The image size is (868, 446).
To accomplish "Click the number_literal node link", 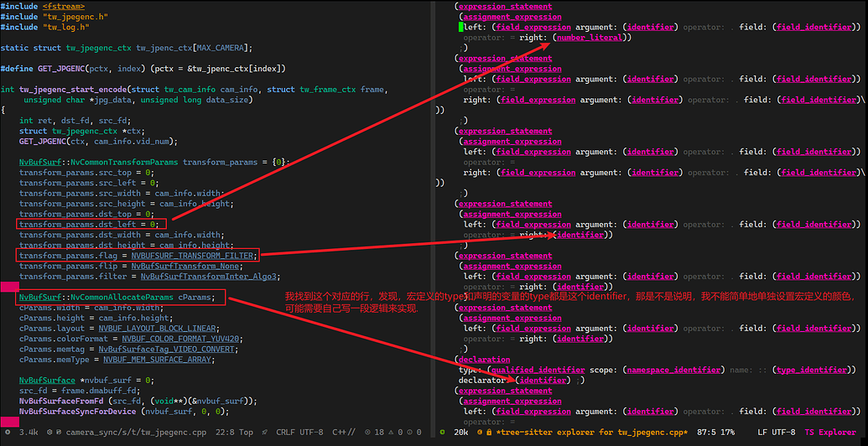I will tap(590, 38).
